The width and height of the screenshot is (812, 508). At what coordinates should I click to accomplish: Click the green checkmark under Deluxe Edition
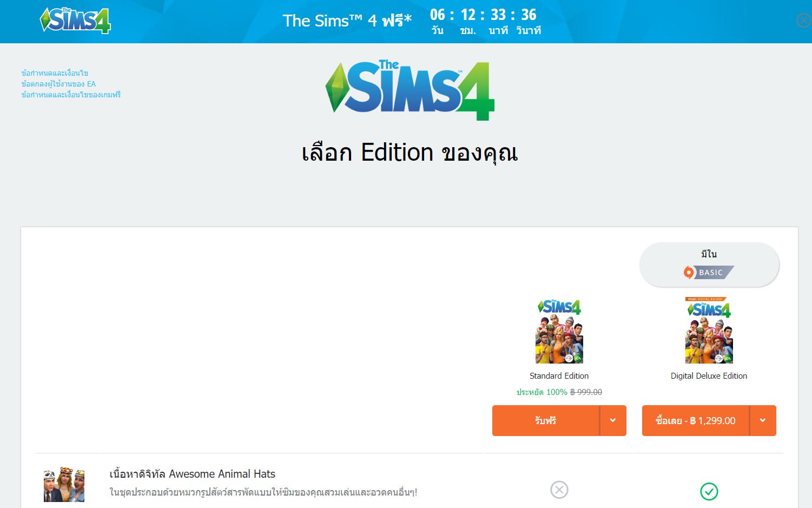click(709, 491)
